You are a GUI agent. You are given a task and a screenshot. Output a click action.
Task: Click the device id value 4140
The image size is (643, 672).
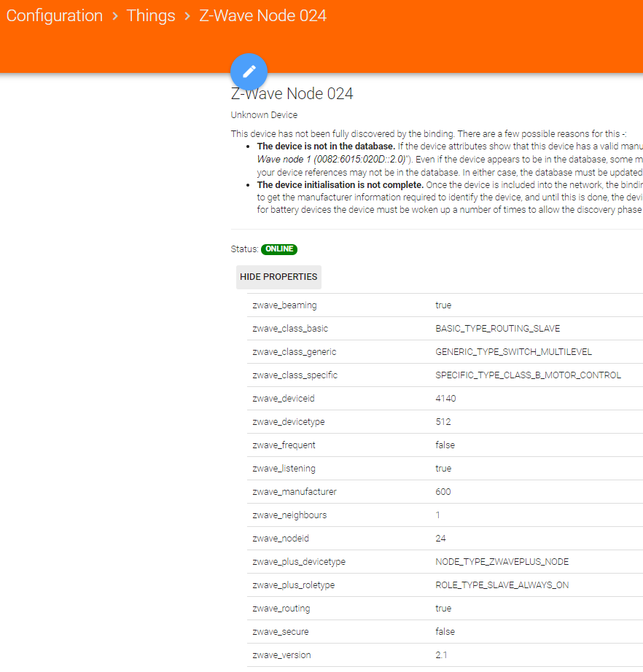pos(446,399)
